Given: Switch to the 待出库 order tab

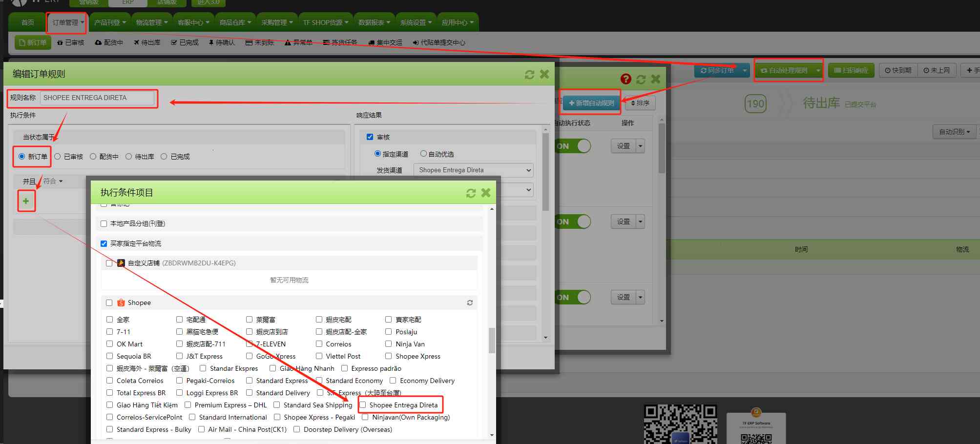Looking at the screenshot, I should [147, 42].
